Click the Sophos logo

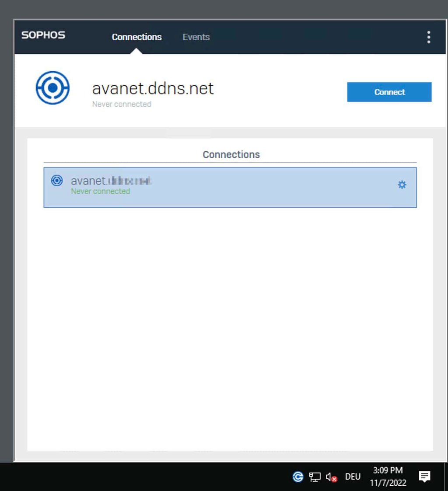[43, 35]
